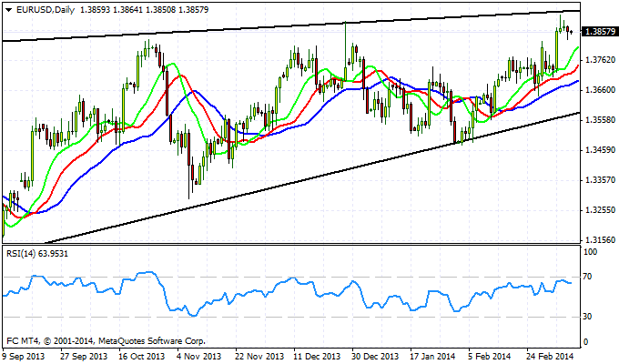Select the price axis label 1.32550
This screenshot has height=364, width=619.
[x=601, y=210]
